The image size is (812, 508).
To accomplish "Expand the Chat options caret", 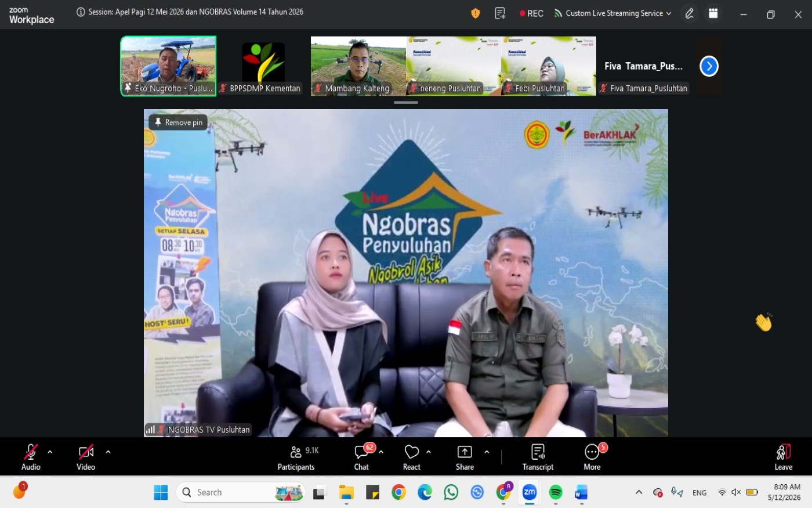I will coord(381,452).
